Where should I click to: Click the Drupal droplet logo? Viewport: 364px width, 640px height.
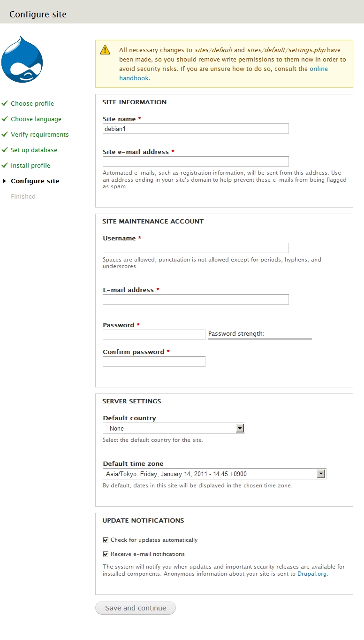[22, 59]
